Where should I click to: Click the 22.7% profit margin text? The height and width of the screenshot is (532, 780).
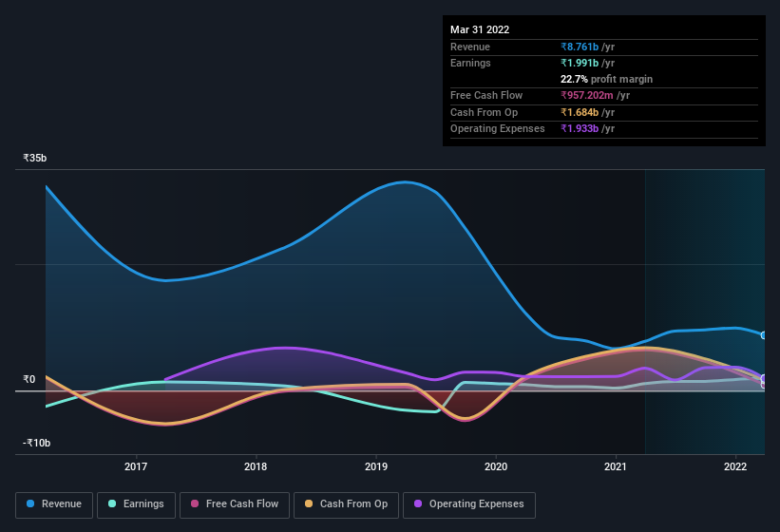click(x=606, y=79)
